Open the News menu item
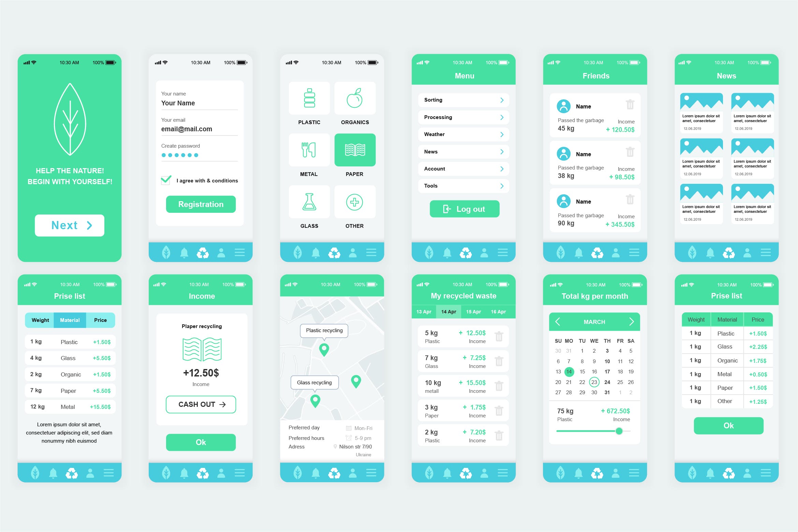 tap(465, 163)
